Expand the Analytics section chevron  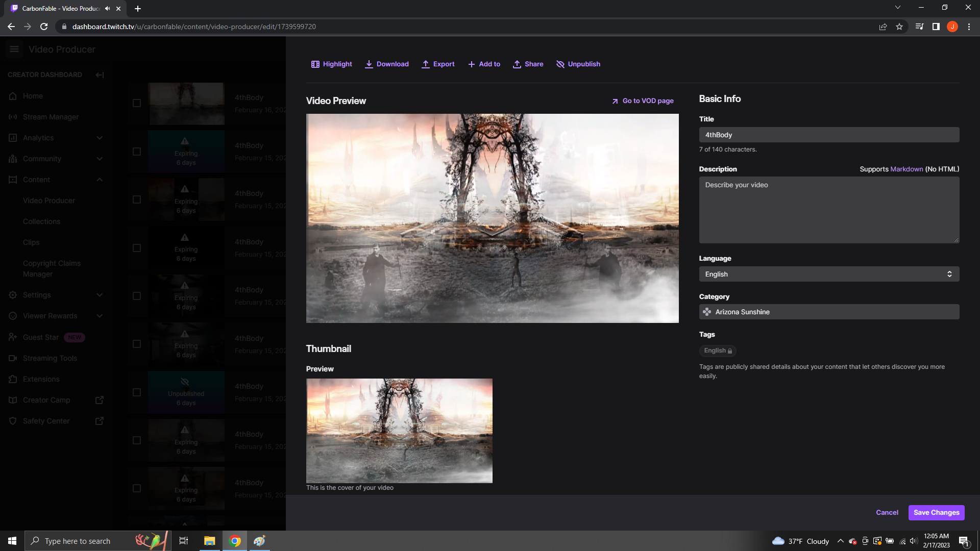[x=100, y=138]
